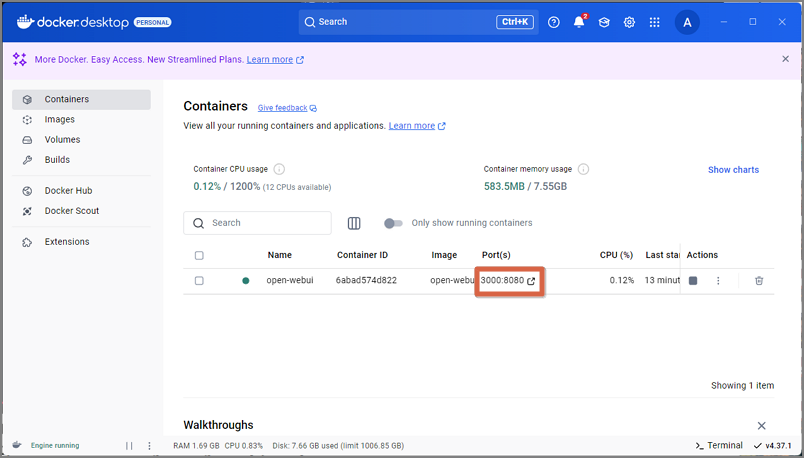Click RAM 1.69 GB status entry
The width and height of the screenshot is (804, 458).
pyautogui.click(x=196, y=446)
